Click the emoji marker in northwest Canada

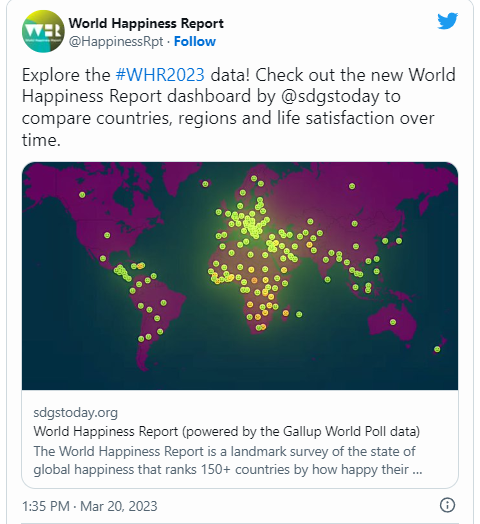pos(82,194)
